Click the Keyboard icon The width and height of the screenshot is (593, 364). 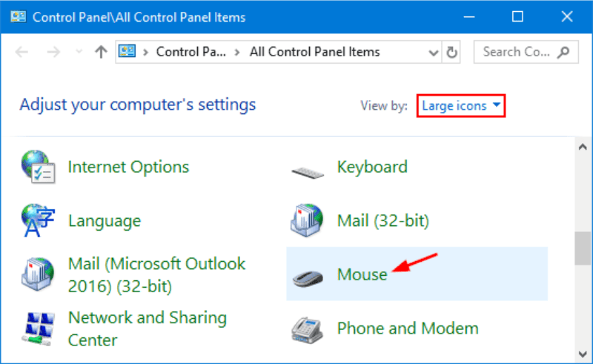coord(306,169)
